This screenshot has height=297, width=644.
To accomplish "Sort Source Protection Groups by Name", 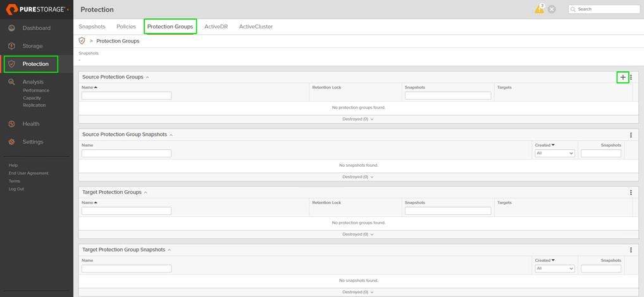I will pyautogui.click(x=90, y=87).
